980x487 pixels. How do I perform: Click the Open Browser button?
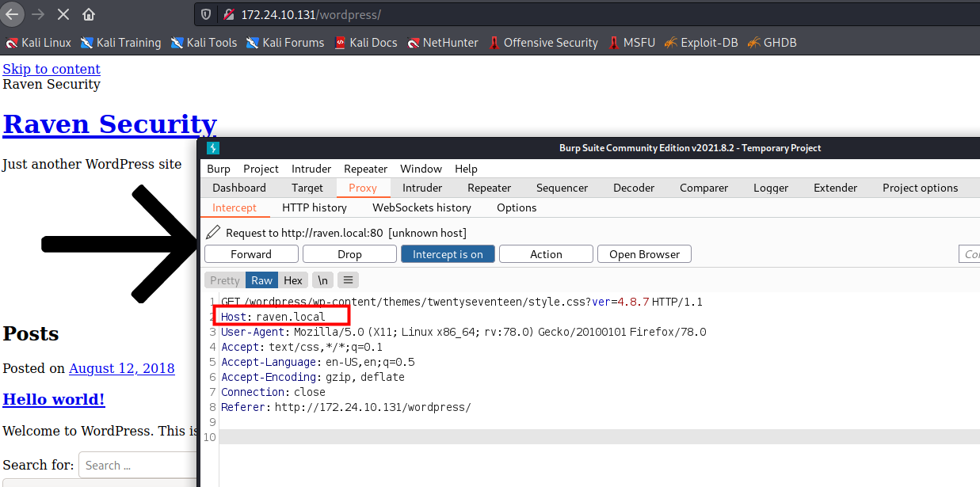tap(644, 254)
